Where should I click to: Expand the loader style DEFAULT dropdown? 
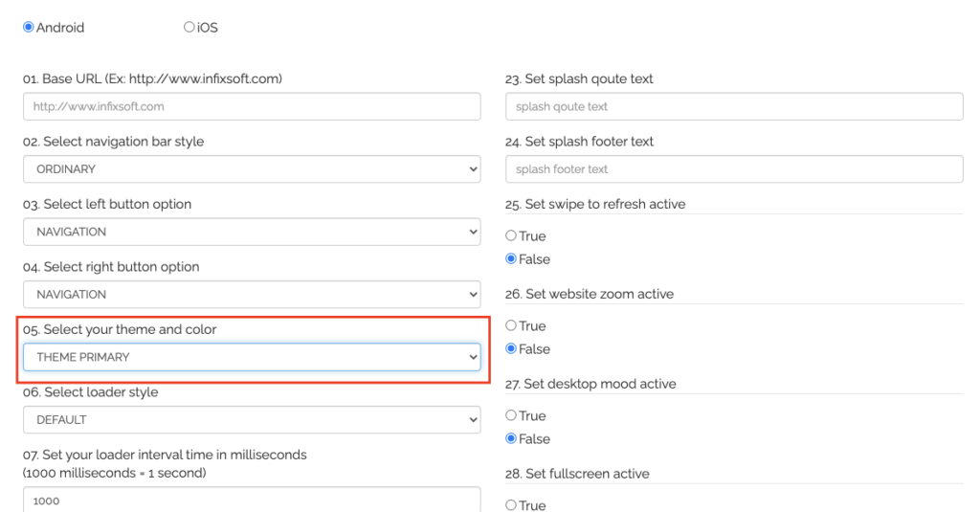[252, 419]
